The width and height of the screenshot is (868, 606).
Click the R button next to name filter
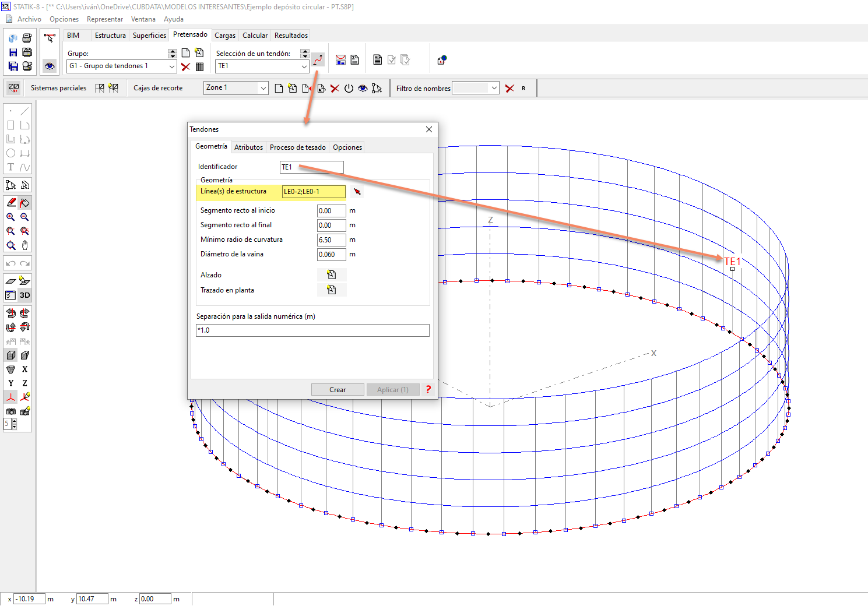pos(523,88)
